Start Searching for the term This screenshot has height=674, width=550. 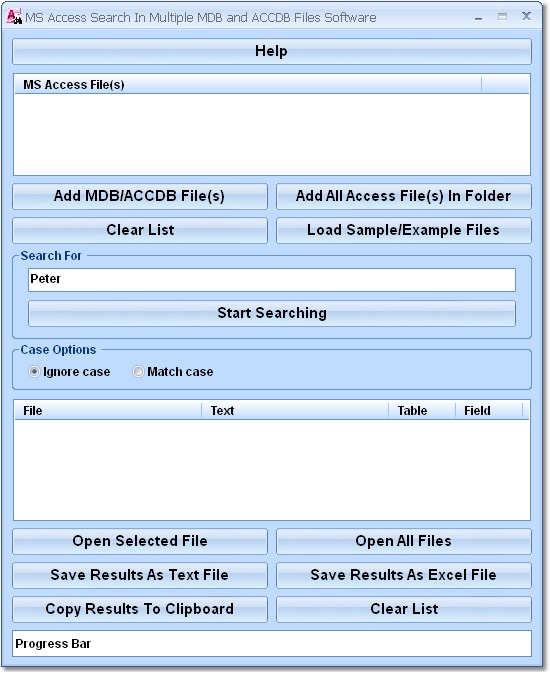pos(272,313)
